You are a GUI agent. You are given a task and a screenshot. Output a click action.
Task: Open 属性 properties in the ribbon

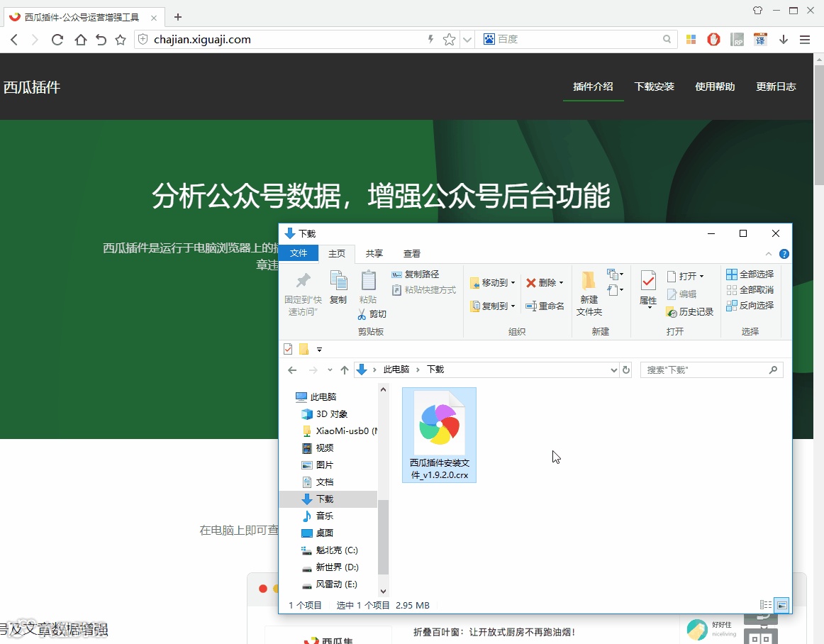coord(648,288)
